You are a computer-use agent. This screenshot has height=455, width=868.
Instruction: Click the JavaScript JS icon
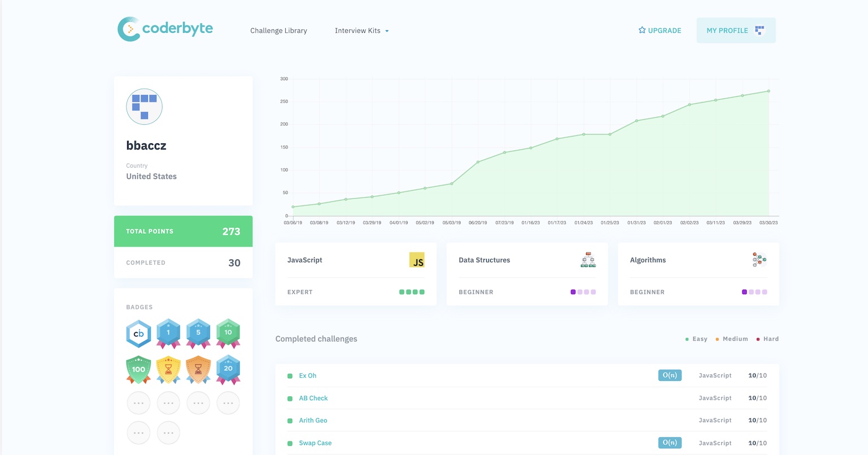pos(417,260)
